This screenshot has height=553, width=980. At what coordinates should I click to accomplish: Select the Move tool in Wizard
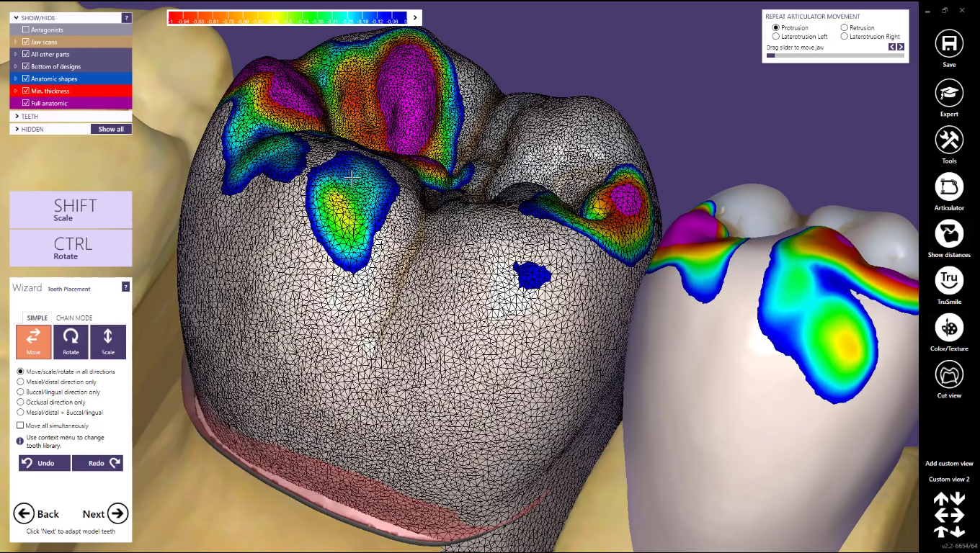[34, 342]
